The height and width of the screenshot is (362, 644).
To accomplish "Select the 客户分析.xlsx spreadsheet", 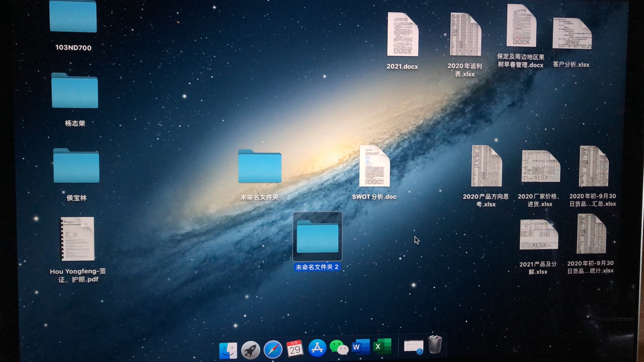I will (x=572, y=34).
